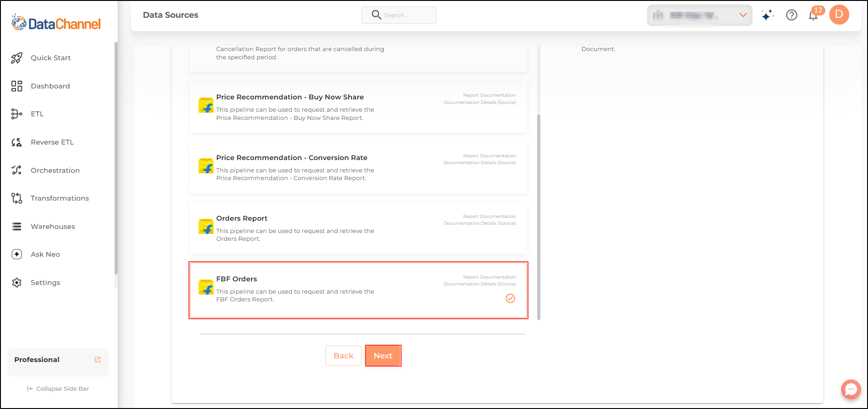Click Flipkart icon of FBF Orders card
Screen dimensions: 868x409
tap(206, 287)
